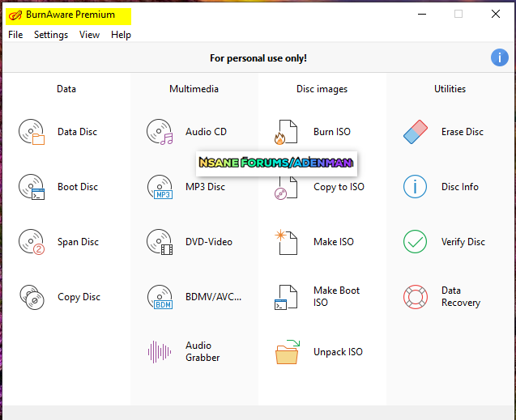Click the Multimedia column heading
The image size is (516, 420).
[x=194, y=89]
